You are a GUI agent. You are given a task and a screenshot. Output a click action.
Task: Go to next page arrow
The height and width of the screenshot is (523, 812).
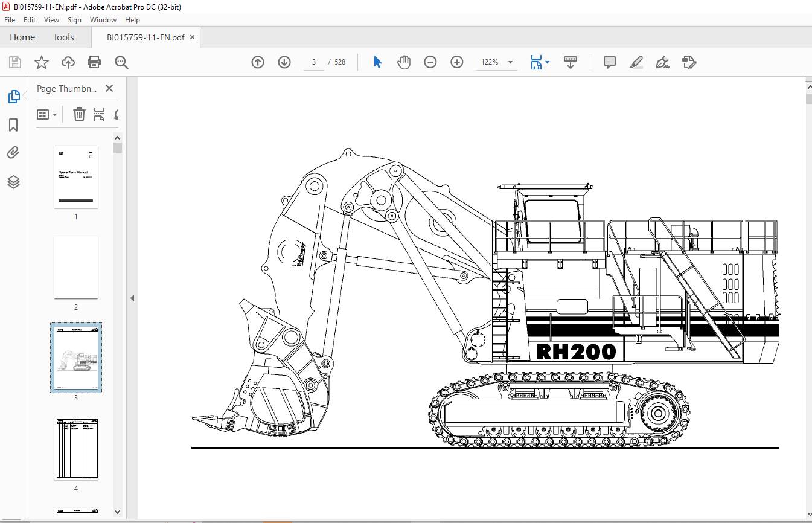[x=284, y=62]
